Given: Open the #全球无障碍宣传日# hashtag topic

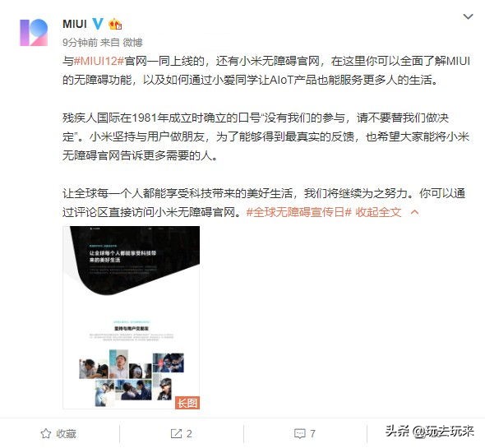Looking at the screenshot, I should (299, 212).
